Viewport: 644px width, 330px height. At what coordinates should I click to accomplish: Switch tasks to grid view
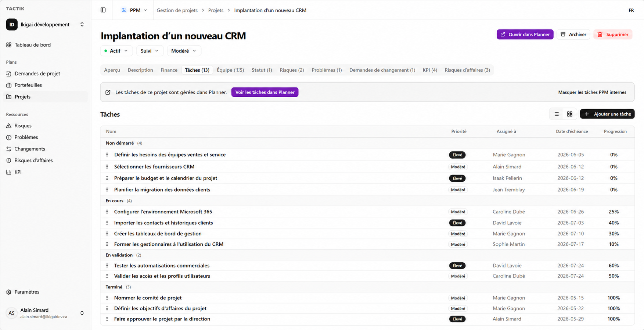tap(570, 114)
